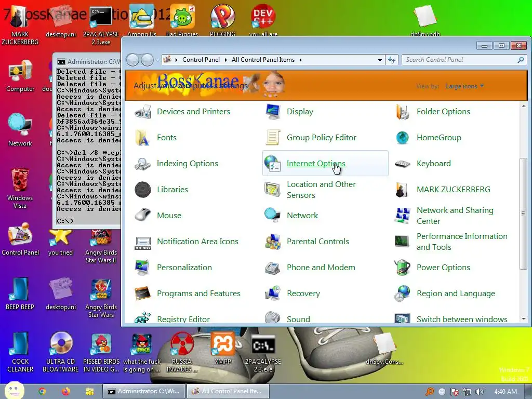Click the Forward navigation button
Image resolution: width=532 pixels, height=399 pixels.
147,60
